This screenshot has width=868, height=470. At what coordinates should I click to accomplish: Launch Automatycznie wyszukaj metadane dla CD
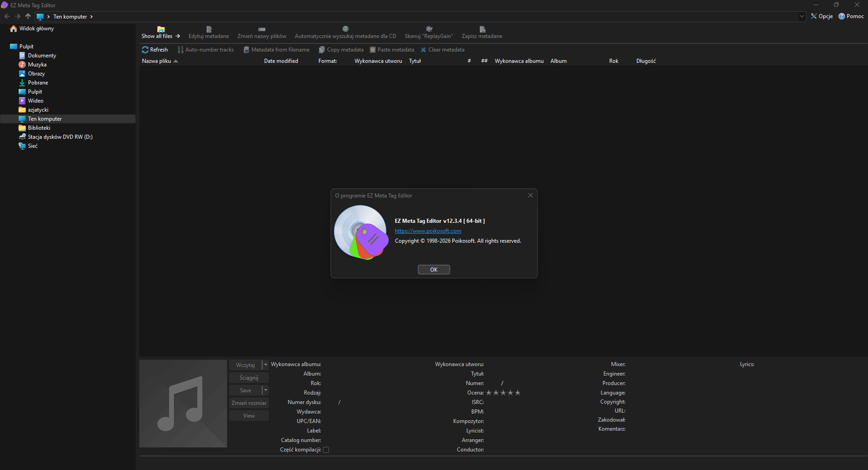[x=346, y=33]
